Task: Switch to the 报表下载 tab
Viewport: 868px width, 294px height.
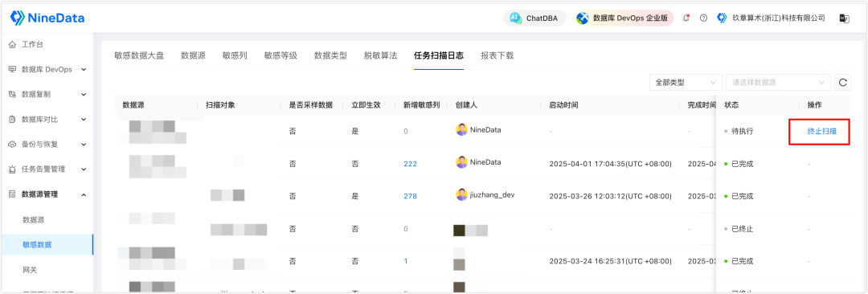Action: [x=497, y=55]
